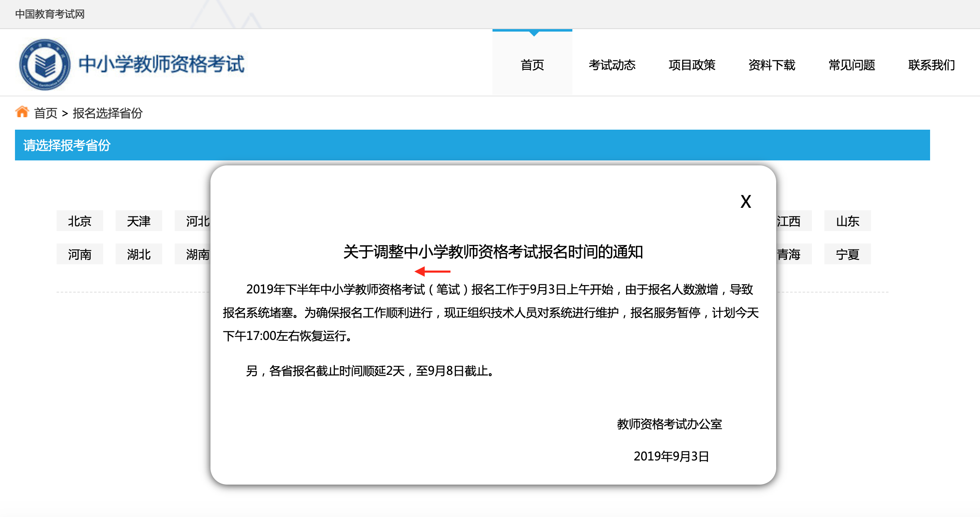980x517 pixels.
Task: Click the round teacher exam logo
Action: pos(45,64)
